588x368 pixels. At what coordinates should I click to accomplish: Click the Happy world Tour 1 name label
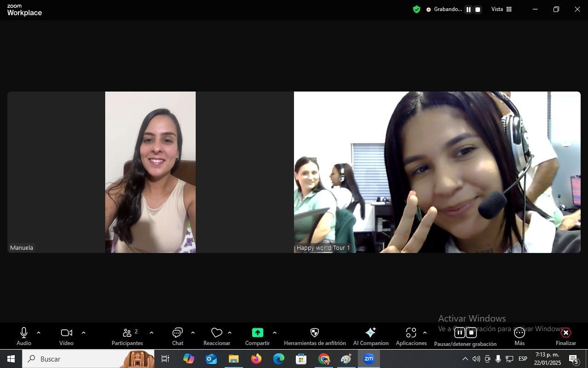[x=323, y=247]
